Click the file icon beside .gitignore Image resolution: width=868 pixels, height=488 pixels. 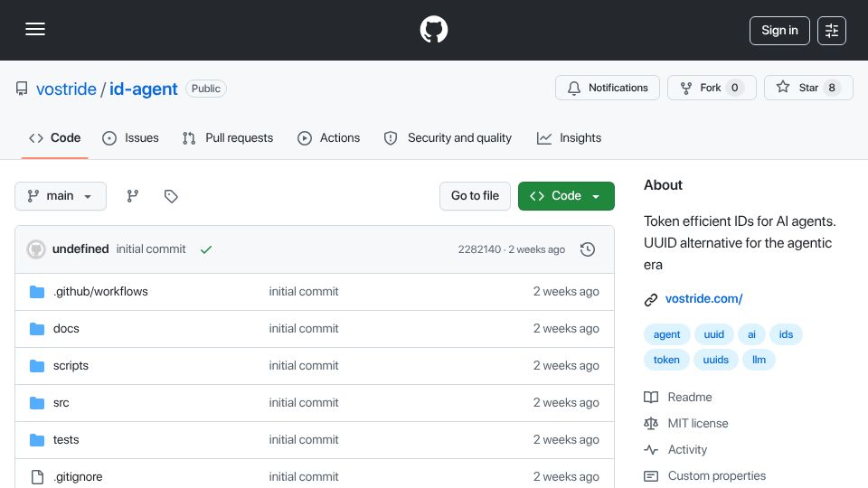(37, 477)
